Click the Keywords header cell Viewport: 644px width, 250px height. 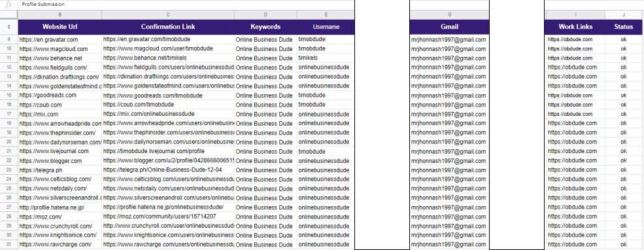tap(265, 27)
